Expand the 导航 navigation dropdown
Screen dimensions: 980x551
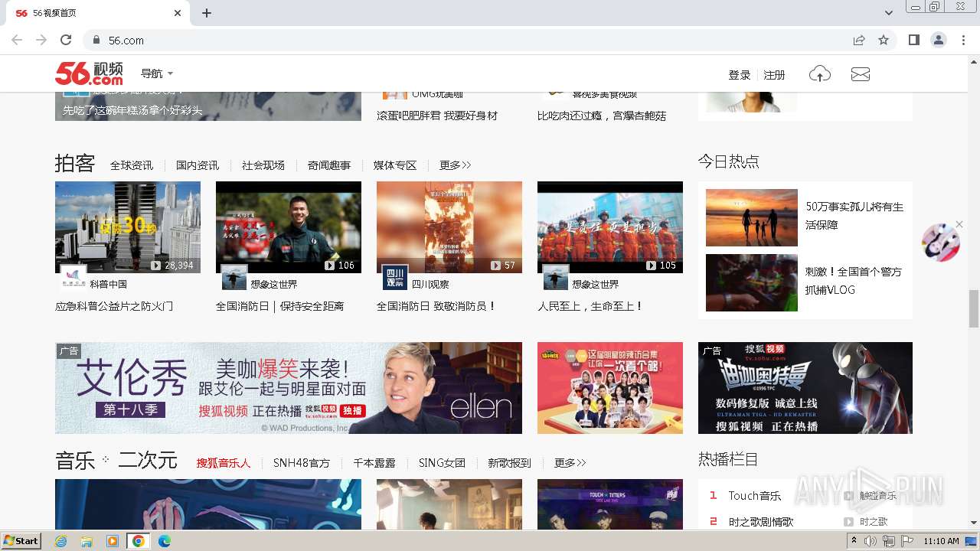(x=157, y=74)
